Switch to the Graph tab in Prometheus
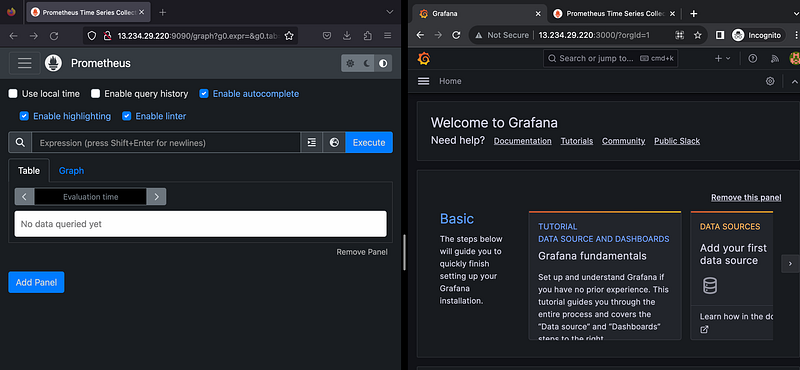This screenshot has width=800, height=370. (71, 171)
